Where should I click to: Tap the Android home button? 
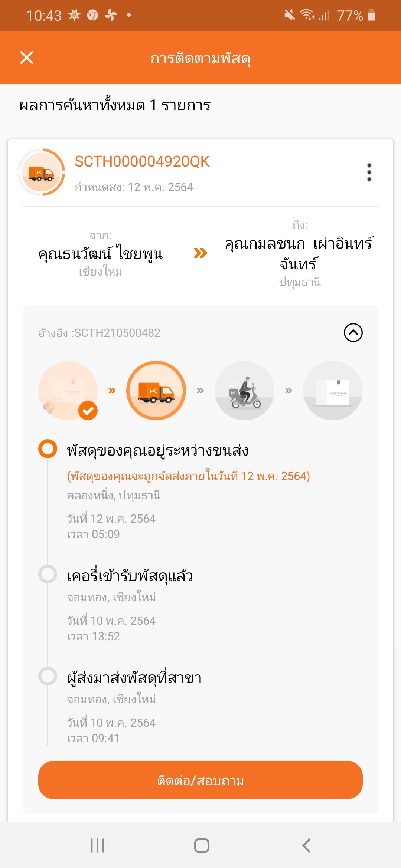point(202,846)
